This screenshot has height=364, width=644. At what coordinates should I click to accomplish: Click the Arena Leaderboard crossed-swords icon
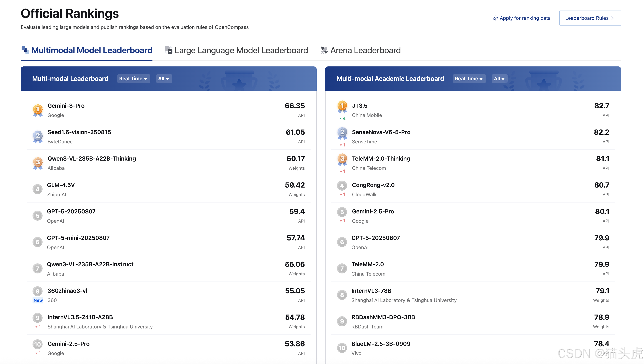(324, 50)
